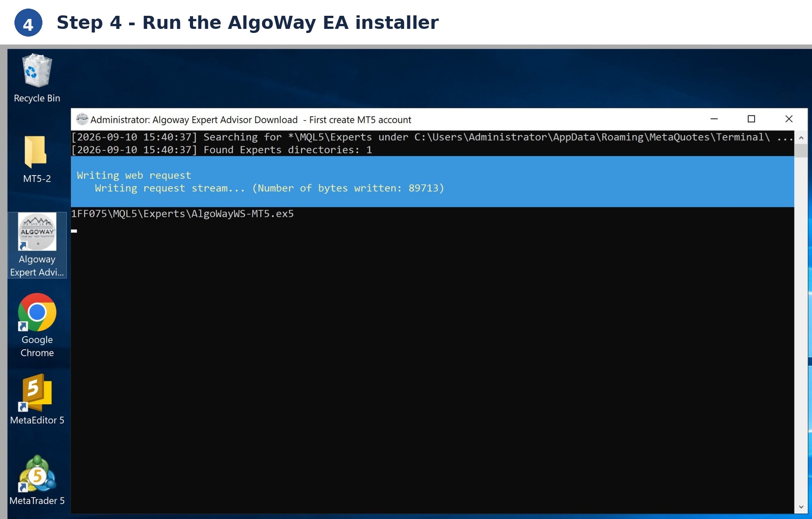Open the Recycle Bin desktop icon

tap(37, 78)
